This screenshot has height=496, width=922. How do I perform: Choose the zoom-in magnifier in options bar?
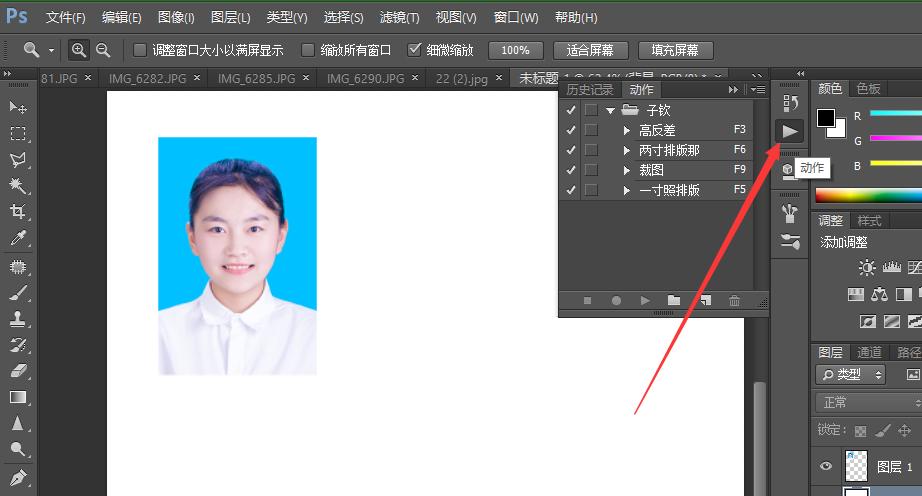pos(78,51)
